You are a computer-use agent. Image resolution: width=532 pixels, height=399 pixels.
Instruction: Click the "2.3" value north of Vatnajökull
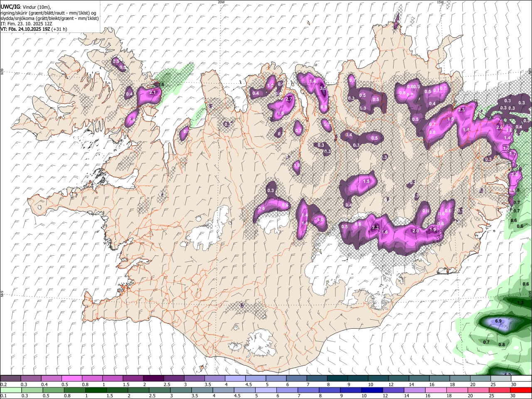point(376,227)
